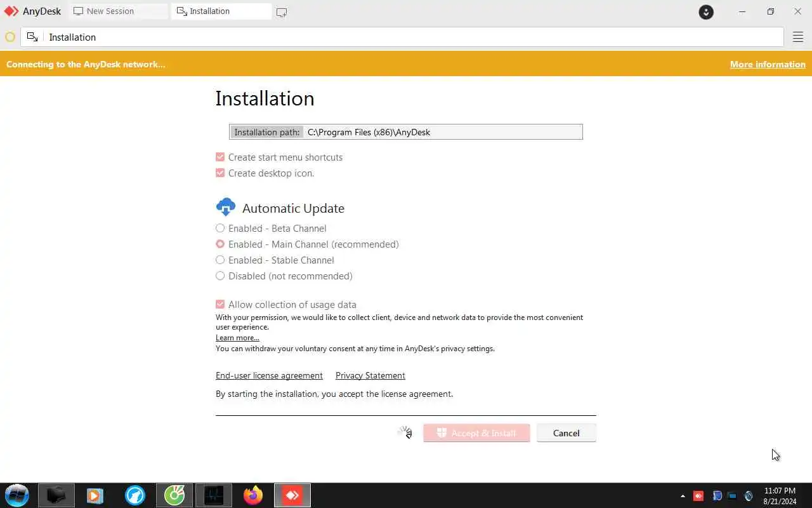Select Enabled - Main Channel (recommended)
This screenshot has height=508, width=812.
220,244
